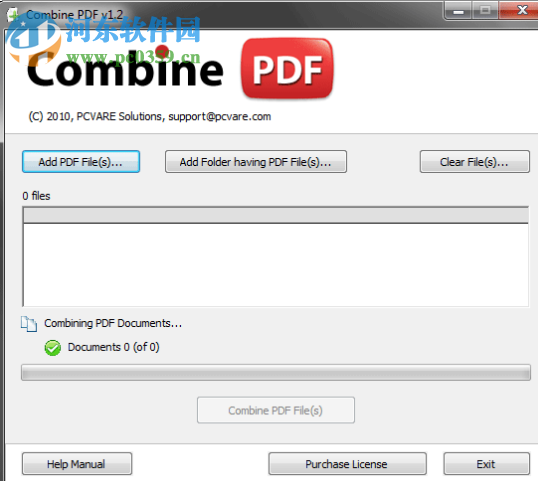Image resolution: width=538 pixels, height=481 pixels.
Task: Click 'Documents 0 (of 0)' status text
Action: click(114, 347)
